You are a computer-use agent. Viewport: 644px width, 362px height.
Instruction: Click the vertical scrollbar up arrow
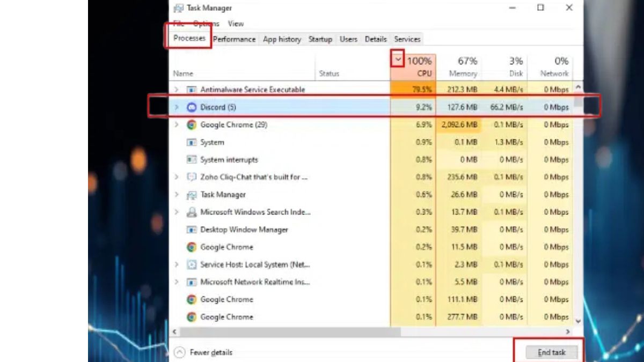pos(578,86)
